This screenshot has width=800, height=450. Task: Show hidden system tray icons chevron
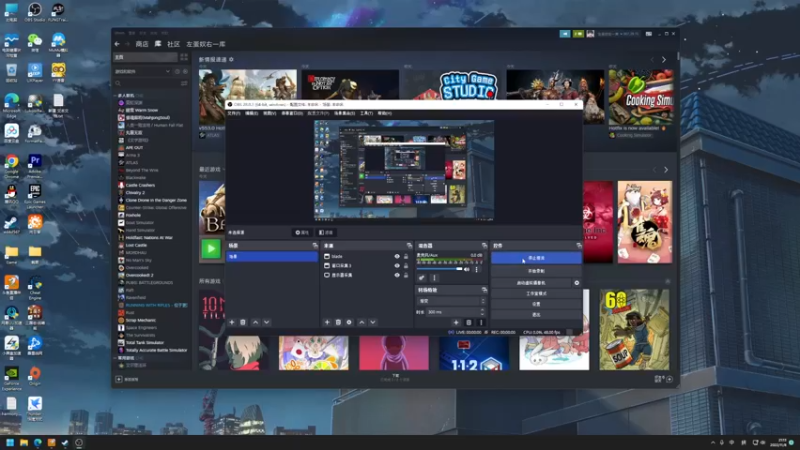(x=713, y=442)
